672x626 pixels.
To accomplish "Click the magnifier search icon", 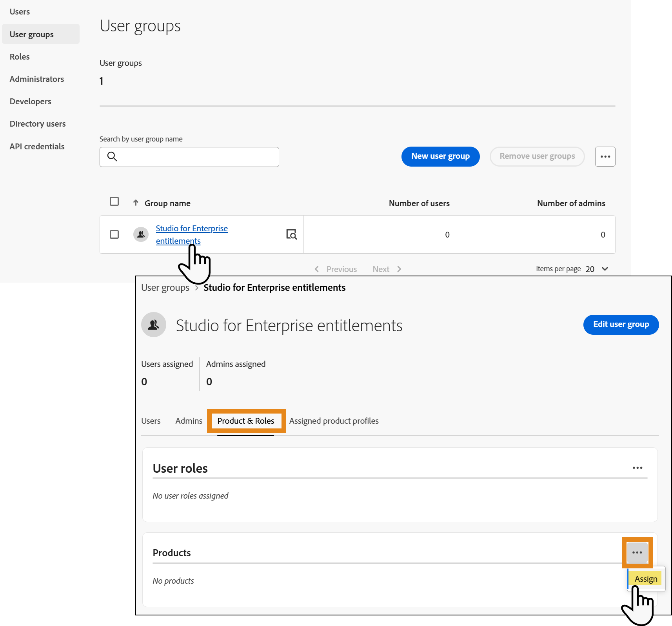I will click(x=112, y=156).
